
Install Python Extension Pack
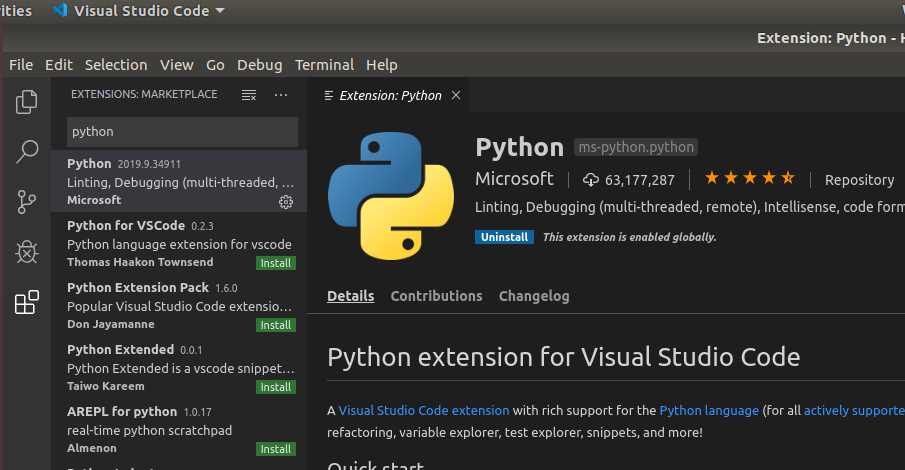pyautogui.click(x=276, y=325)
